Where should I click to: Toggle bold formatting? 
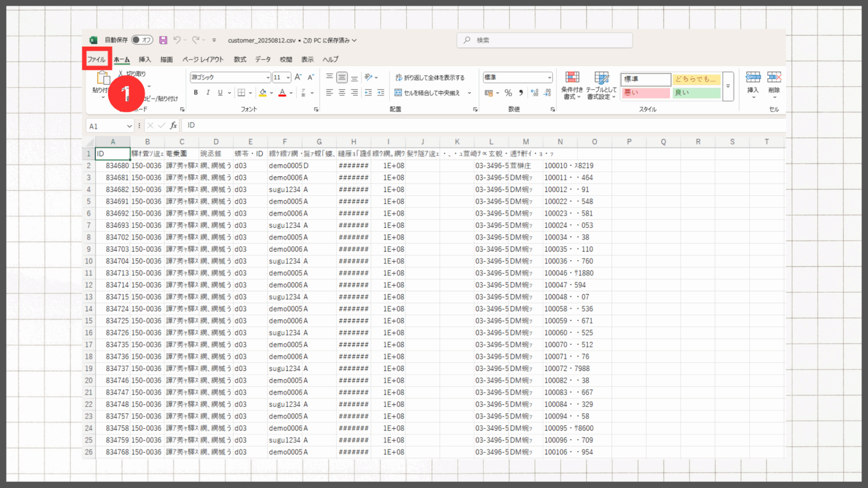click(x=196, y=93)
